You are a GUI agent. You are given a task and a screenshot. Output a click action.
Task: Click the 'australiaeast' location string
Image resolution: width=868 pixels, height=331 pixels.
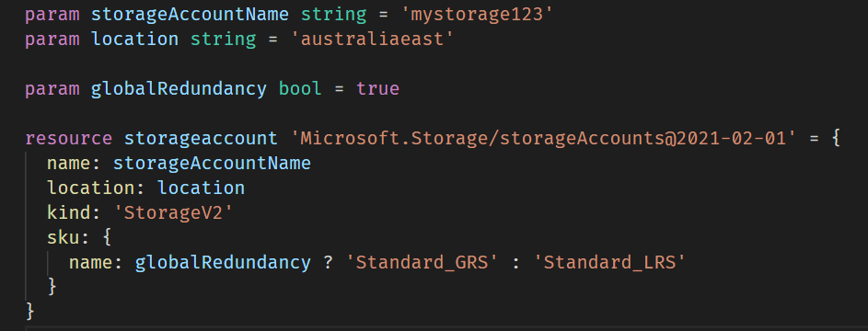coord(372,40)
